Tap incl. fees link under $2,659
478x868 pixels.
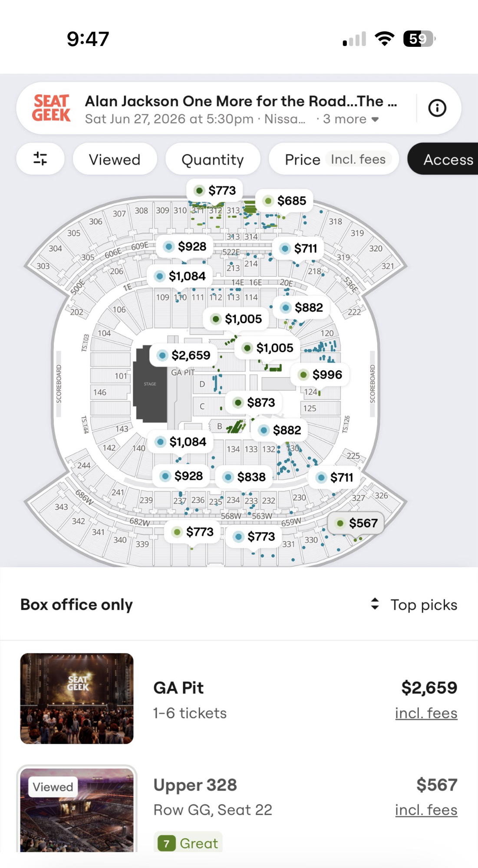point(426,713)
